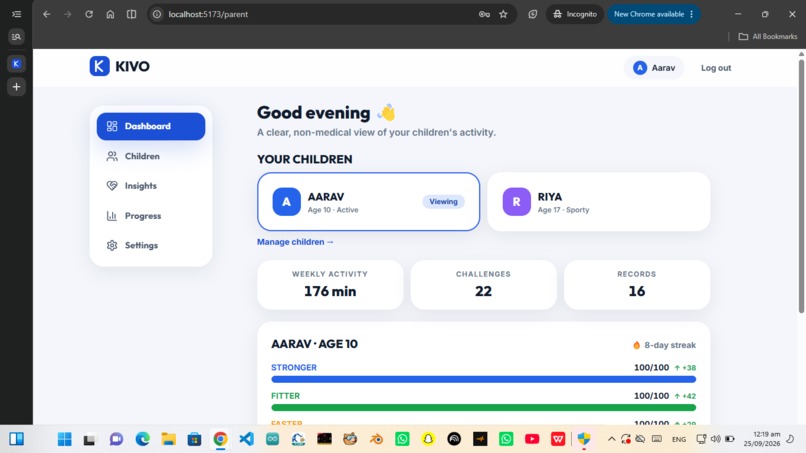
Task: Follow the Manage children link
Action: tap(295, 242)
